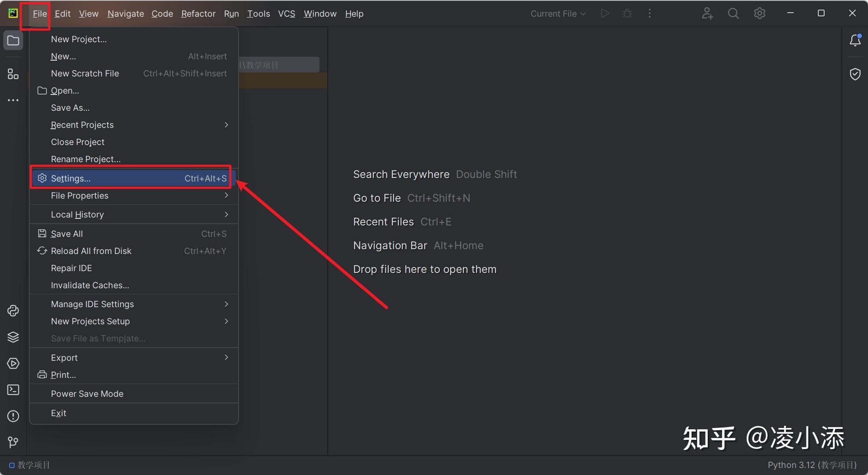Choose Invalidate Caches... entry
The height and width of the screenshot is (475, 868).
pyautogui.click(x=90, y=285)
